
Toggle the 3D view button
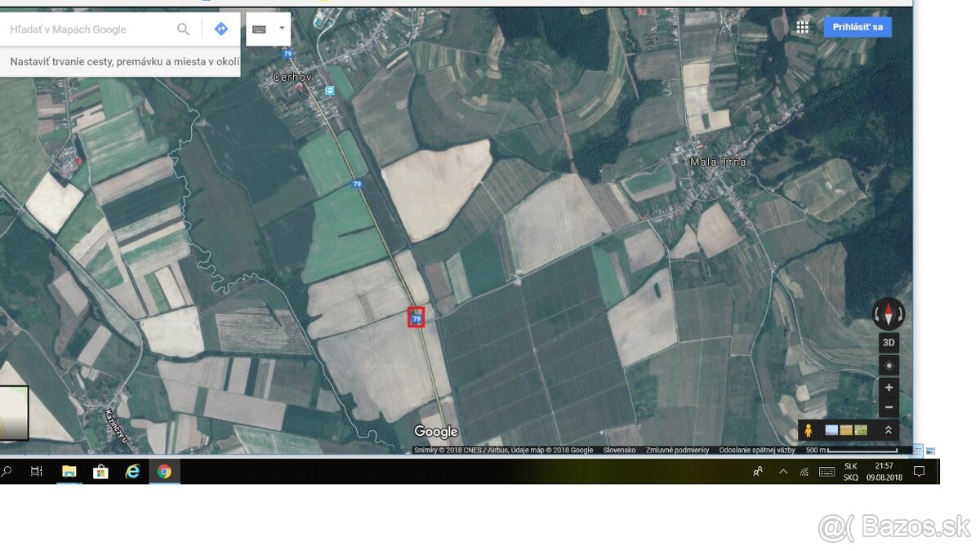coord(889,343)
